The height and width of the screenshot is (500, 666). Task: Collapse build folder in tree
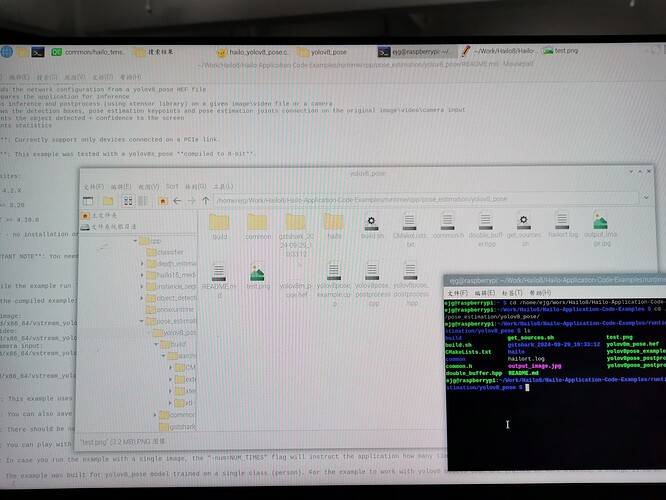click(x=156, y=344)
